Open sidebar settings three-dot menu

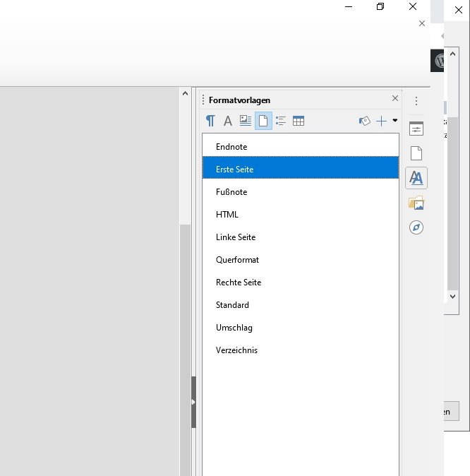[x=416, y=101]
